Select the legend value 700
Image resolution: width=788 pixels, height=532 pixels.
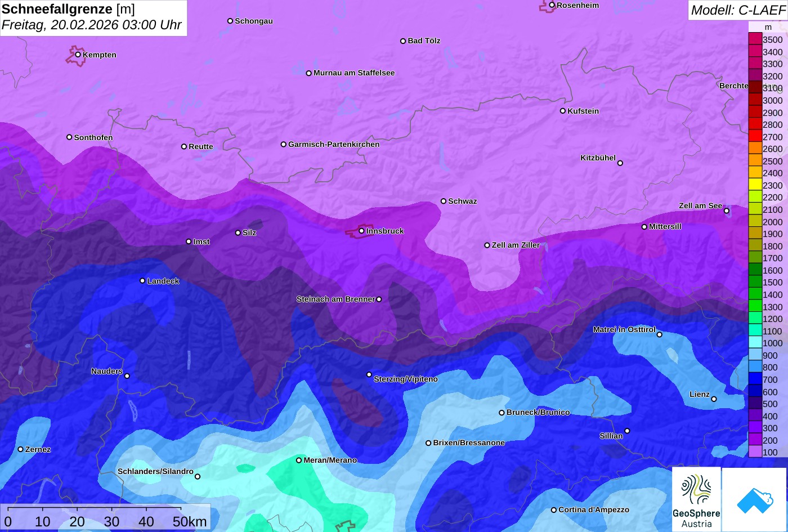pos(770,379)
